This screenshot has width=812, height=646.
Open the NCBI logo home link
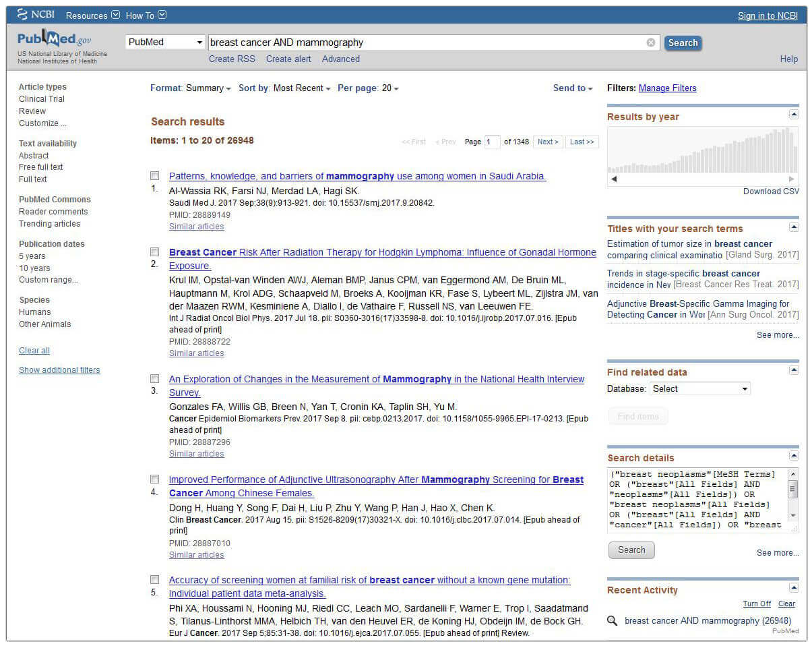click(36, 15)
